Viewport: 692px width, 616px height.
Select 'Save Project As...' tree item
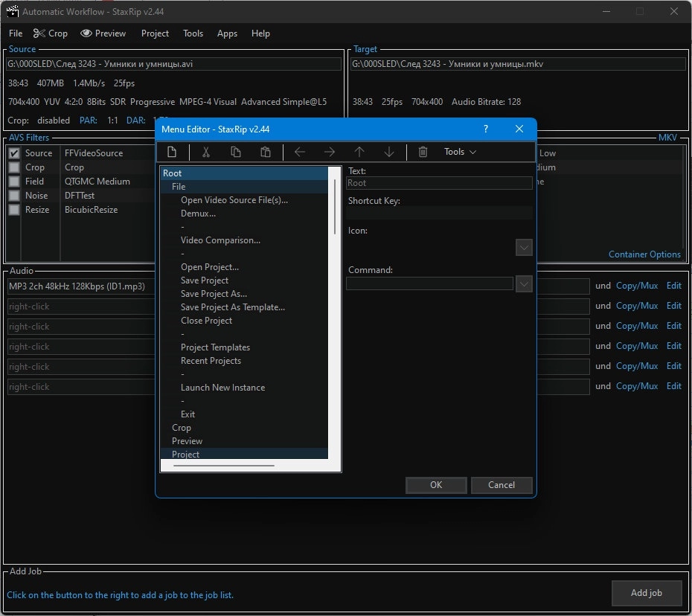214,294
